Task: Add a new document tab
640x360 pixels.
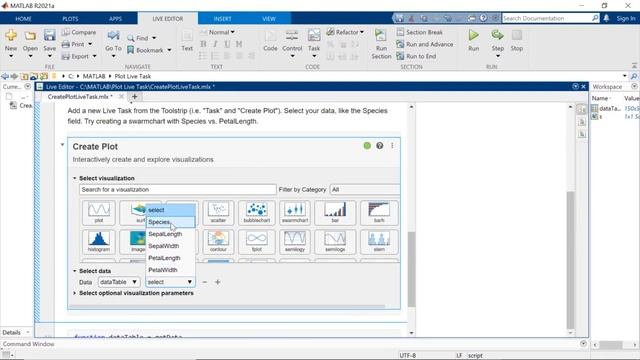Action: click(134, 97)
